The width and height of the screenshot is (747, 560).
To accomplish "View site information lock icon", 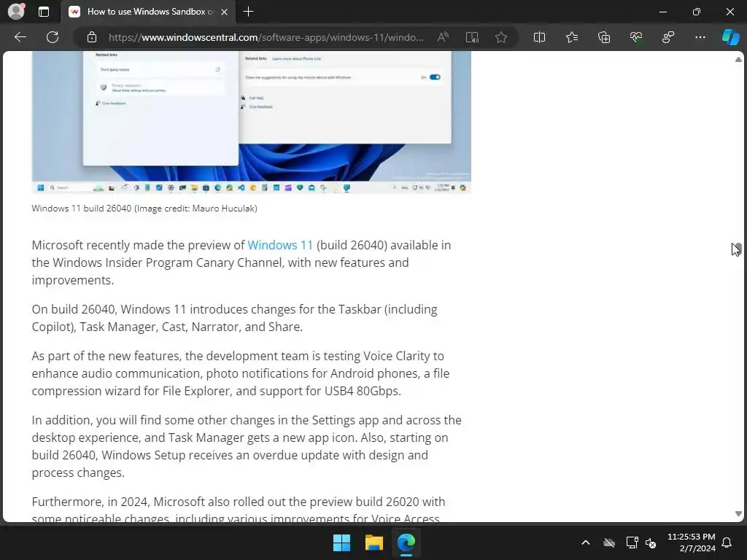I will pos(92,37).
